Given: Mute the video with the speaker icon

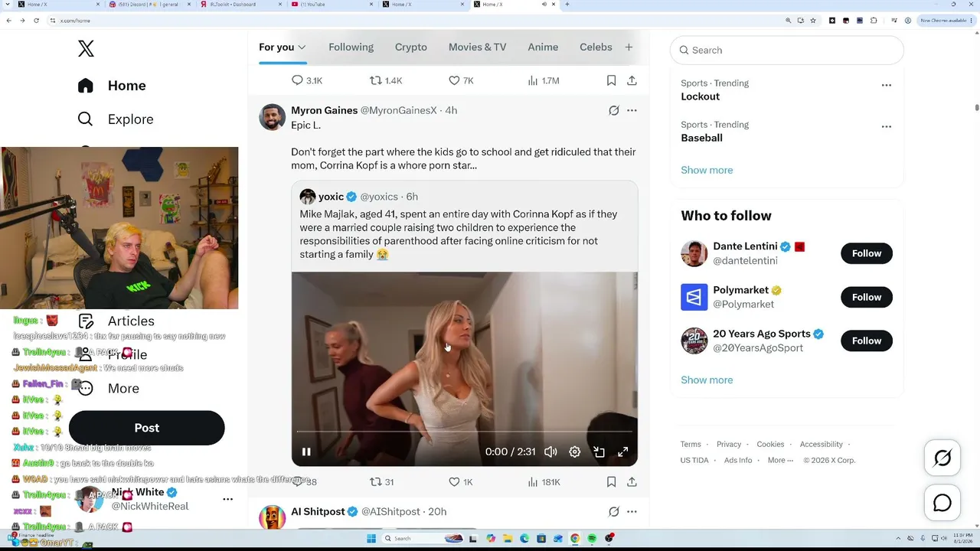Looking at the screenshot, I should (550, 452).
